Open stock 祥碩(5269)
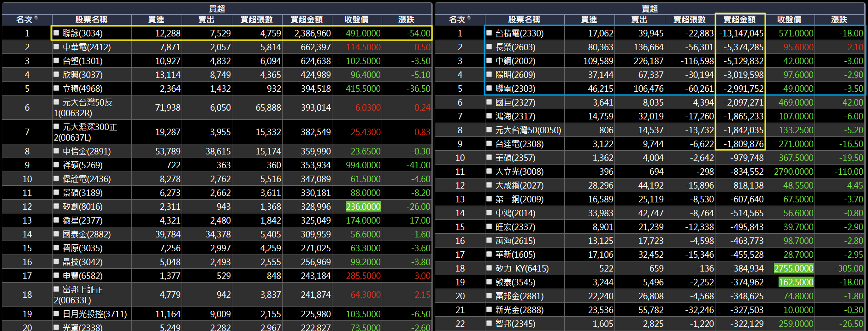 click(83, 165)
